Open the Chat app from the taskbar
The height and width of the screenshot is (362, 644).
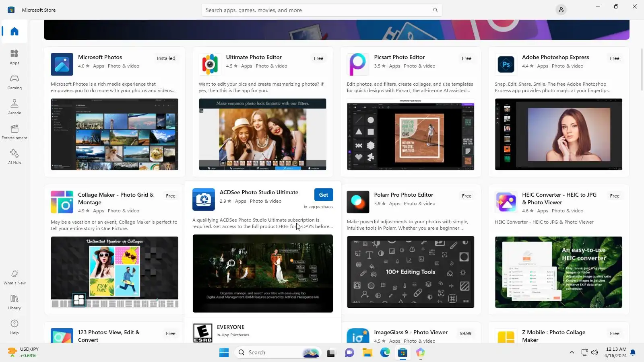349,353
